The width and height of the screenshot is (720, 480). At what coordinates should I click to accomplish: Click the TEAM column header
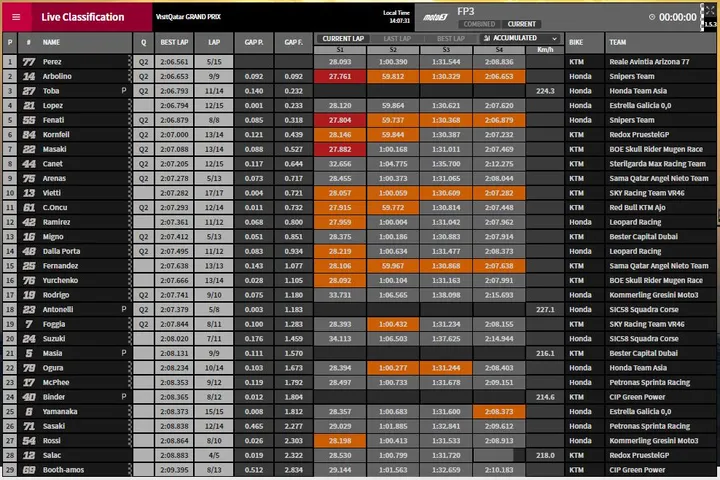coord(661,42)
